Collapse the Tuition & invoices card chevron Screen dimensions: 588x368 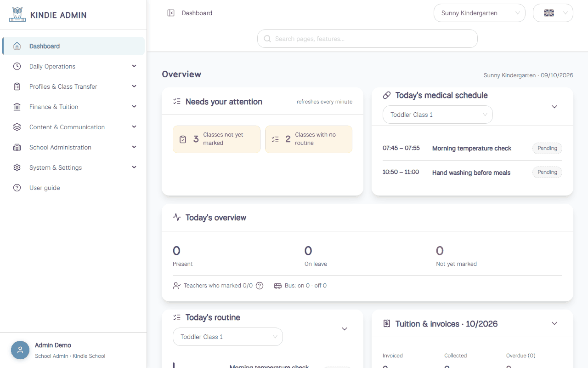[x=554, y=323]
